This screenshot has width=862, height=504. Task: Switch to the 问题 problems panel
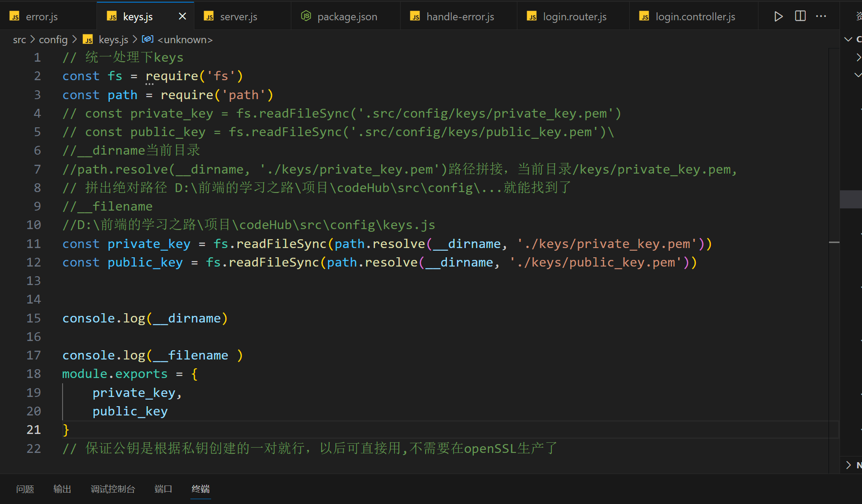(25, 489)
